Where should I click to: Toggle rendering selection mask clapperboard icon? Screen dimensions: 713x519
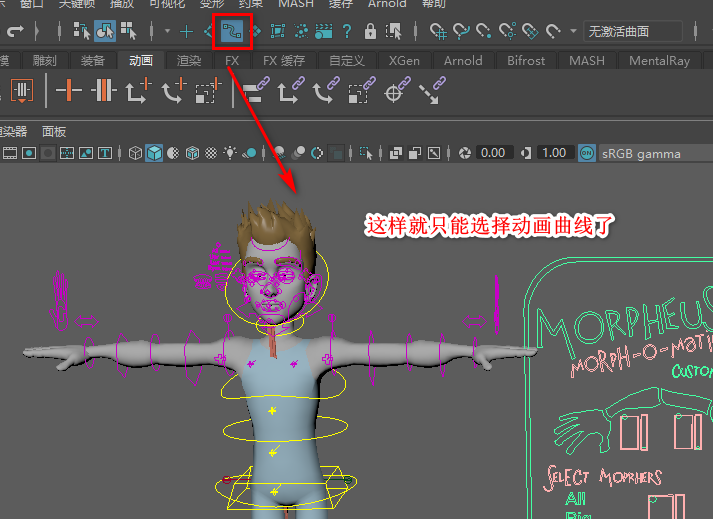pyautogui.click(x=323, y=31)
